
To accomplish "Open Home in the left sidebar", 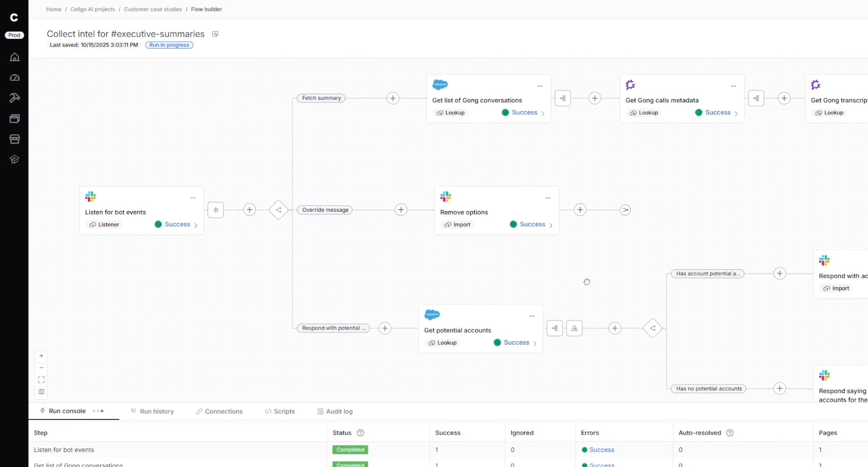I will [x=14, y=57].
